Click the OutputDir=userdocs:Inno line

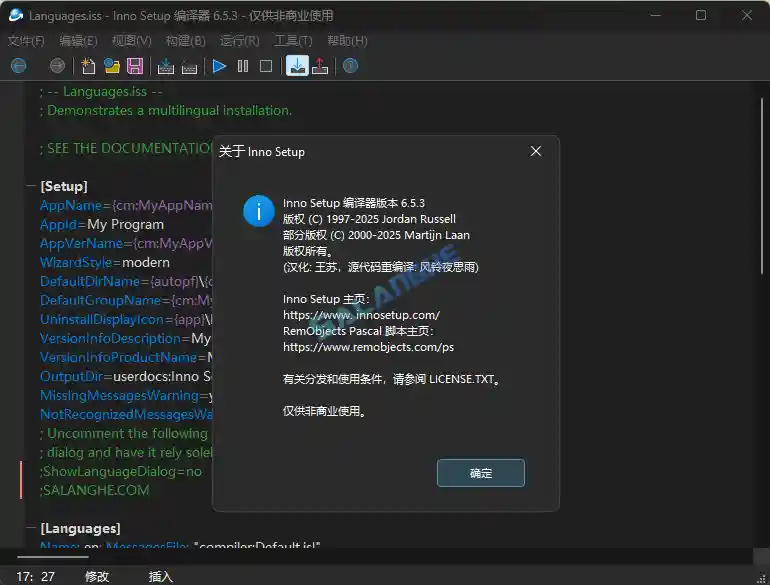126,376
